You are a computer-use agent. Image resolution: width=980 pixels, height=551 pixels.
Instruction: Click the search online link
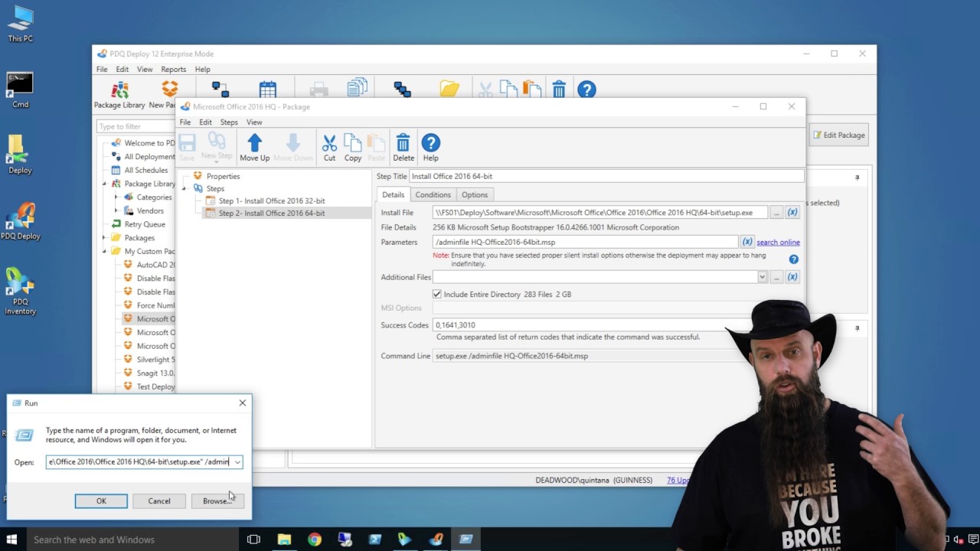[x=778, y=243]
